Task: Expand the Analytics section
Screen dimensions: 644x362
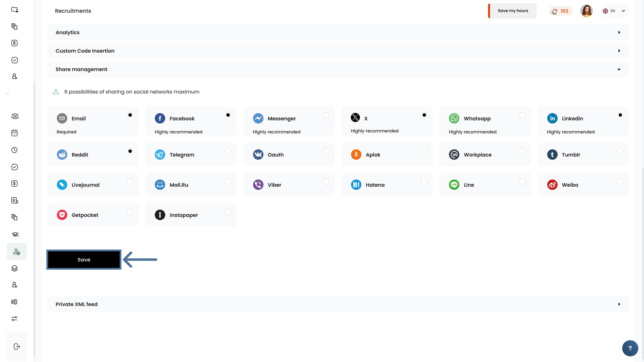Action: click(x=338, y=32)
